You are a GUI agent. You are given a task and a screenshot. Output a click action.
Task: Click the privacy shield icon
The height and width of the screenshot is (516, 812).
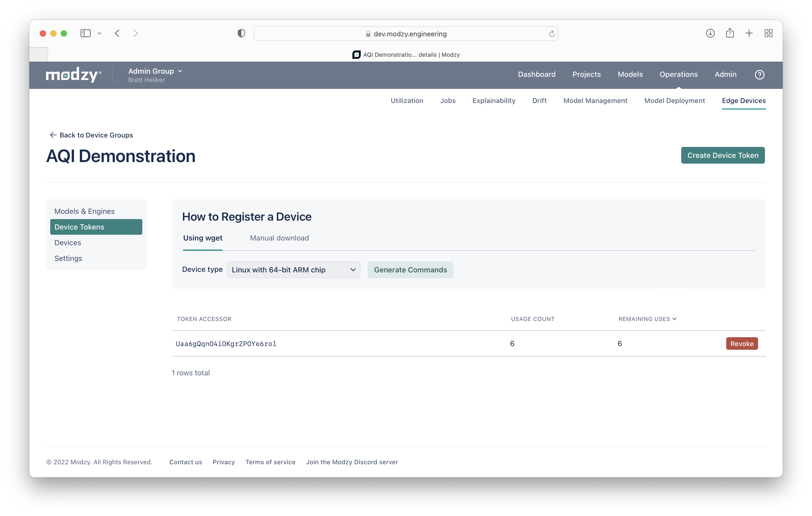pyautogui.click(x=241, y=33)
